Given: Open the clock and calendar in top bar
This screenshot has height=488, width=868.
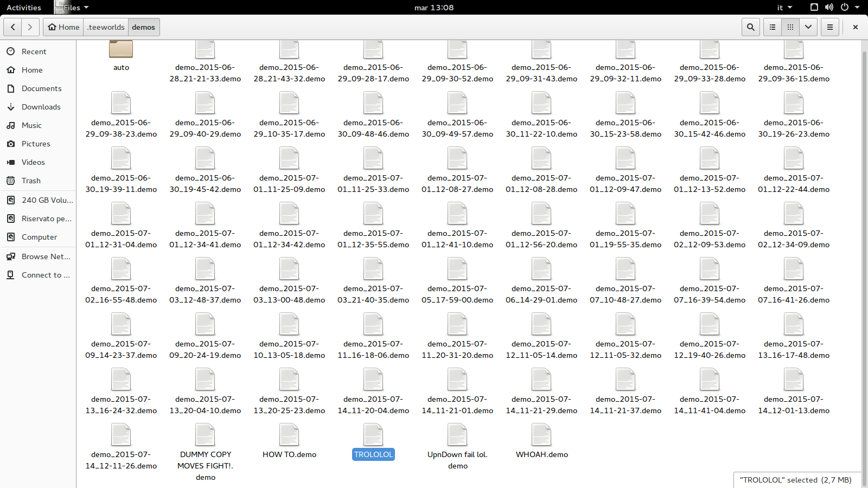Looking at the screenshot, I should click(x=433, y=8).
